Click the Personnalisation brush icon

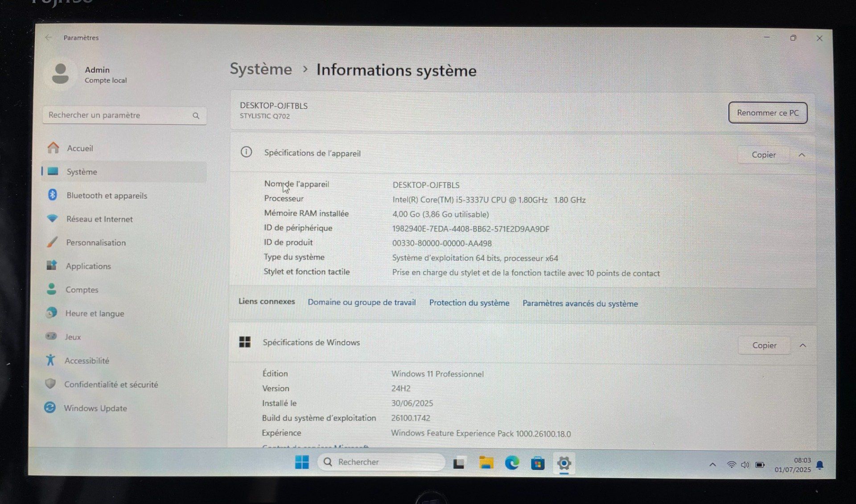(x=52, y=242)
